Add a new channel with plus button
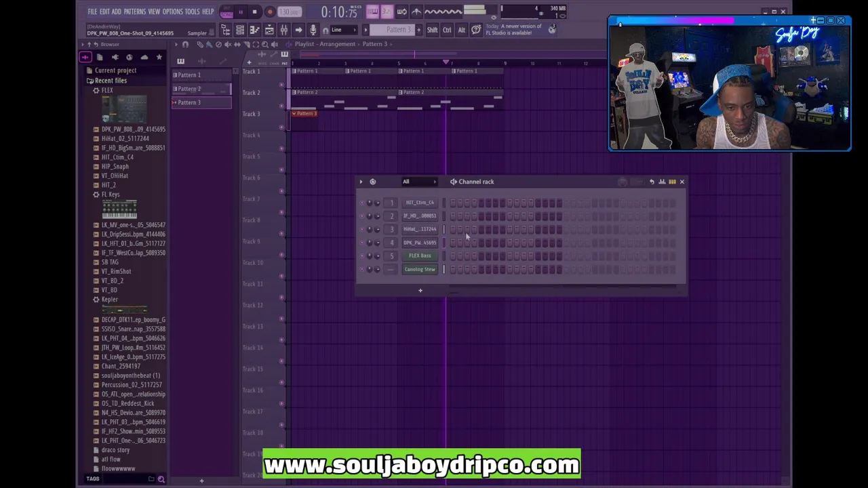This screenshot has width=868, height=488. [420, 291]
